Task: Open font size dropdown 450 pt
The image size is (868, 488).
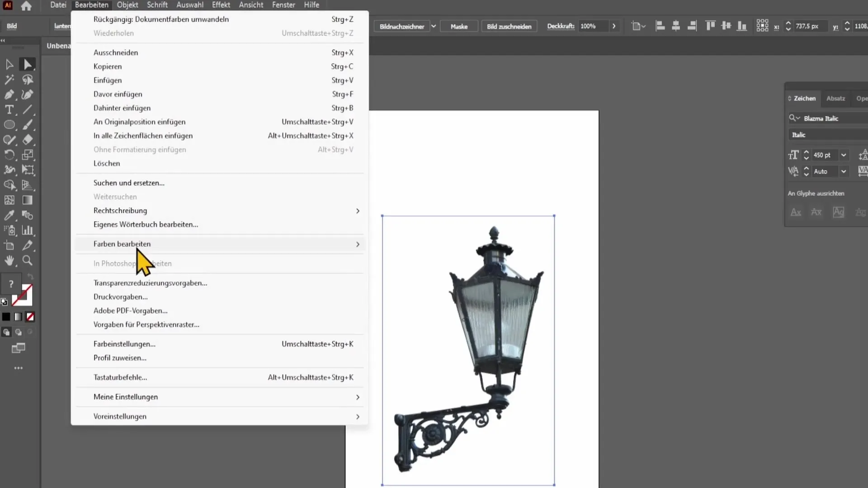Action: [x=843, y=155]
